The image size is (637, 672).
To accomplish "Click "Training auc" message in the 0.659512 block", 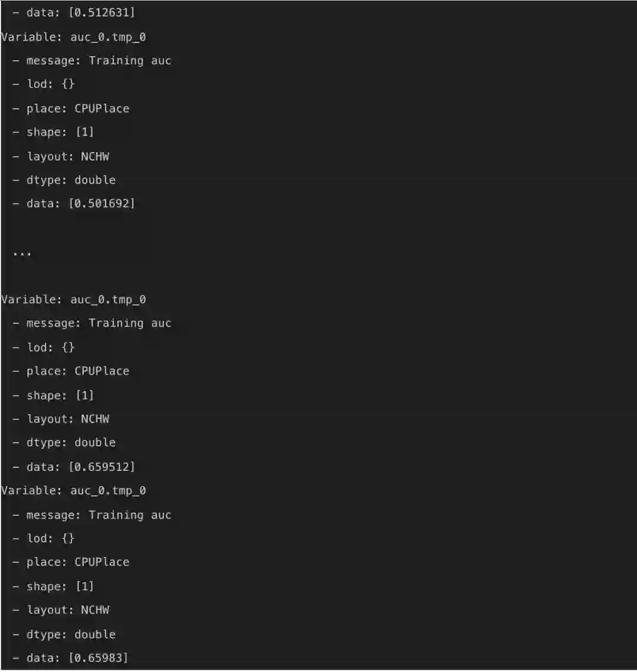I will pyautogui.click(x=130, y=323).
